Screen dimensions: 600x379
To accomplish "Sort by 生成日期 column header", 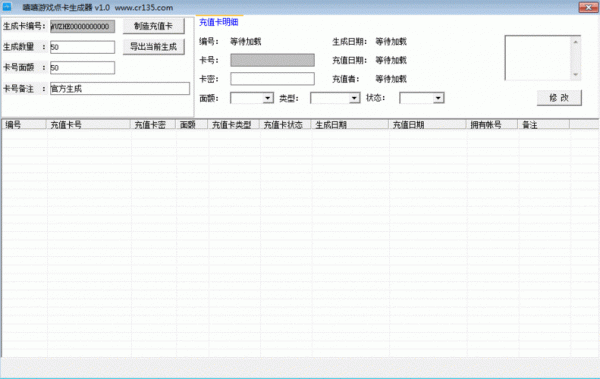I will click(350, 125).
